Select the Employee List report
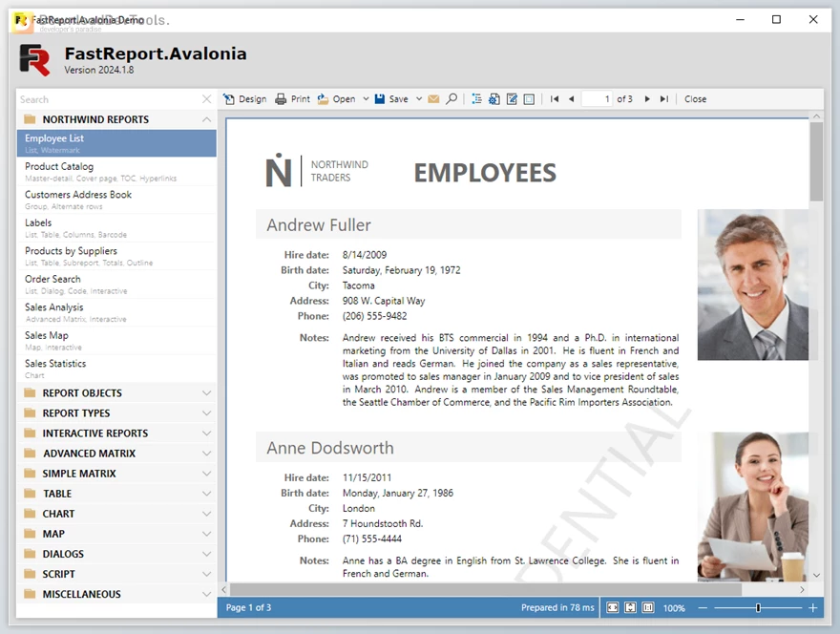 [116, 143]
